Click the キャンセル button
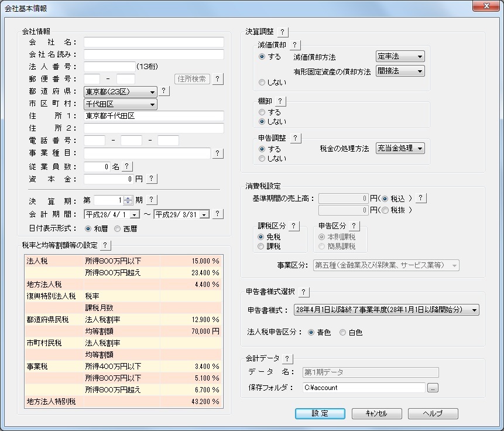The height and width of the screenshot is (431, 504). tap(376, 413)
